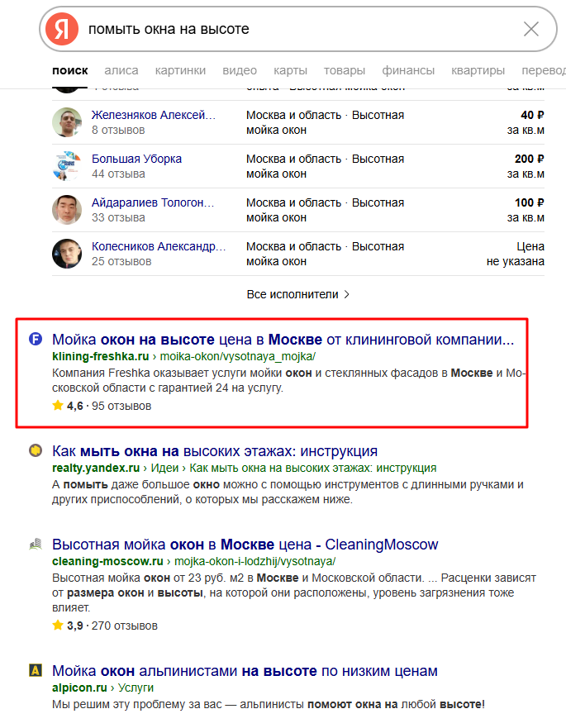
Task: Open Как мыть окна на высоких этажах link
Action: (215, 451)
